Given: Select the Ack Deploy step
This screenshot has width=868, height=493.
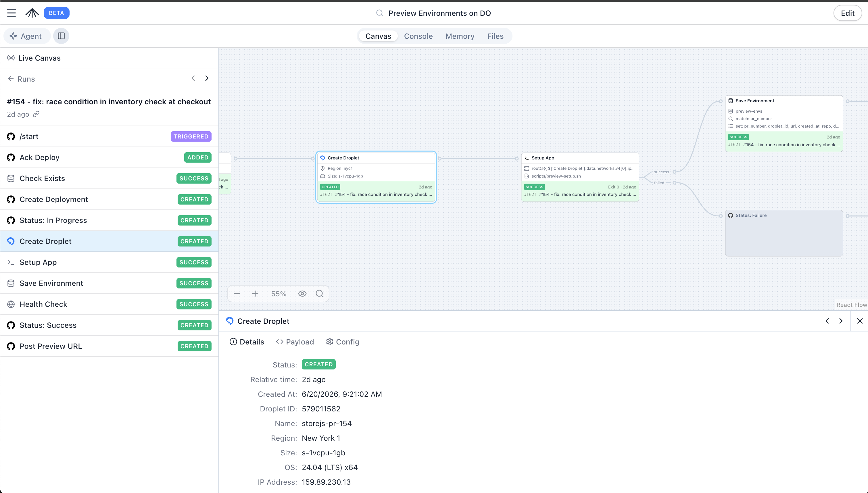Looking at the screenshot, I should point(109,157).
